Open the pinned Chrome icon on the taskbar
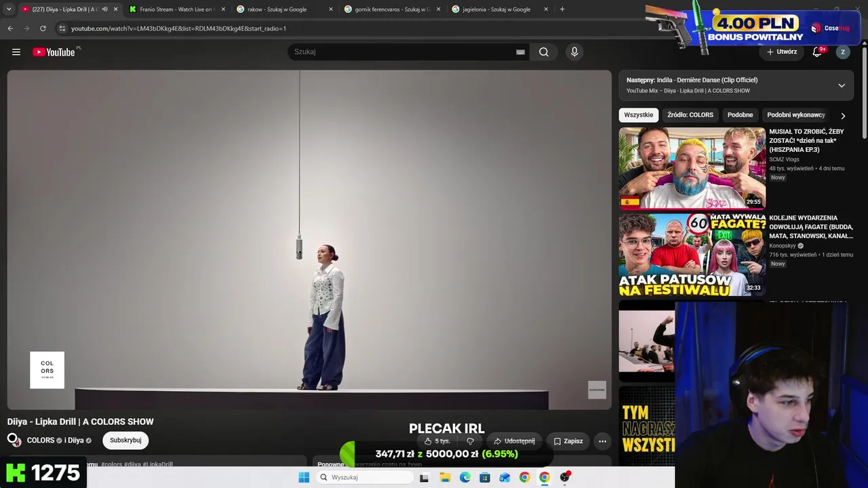Image resolution: width=868 pixels, height=488 pixels. tap(524, 477)
